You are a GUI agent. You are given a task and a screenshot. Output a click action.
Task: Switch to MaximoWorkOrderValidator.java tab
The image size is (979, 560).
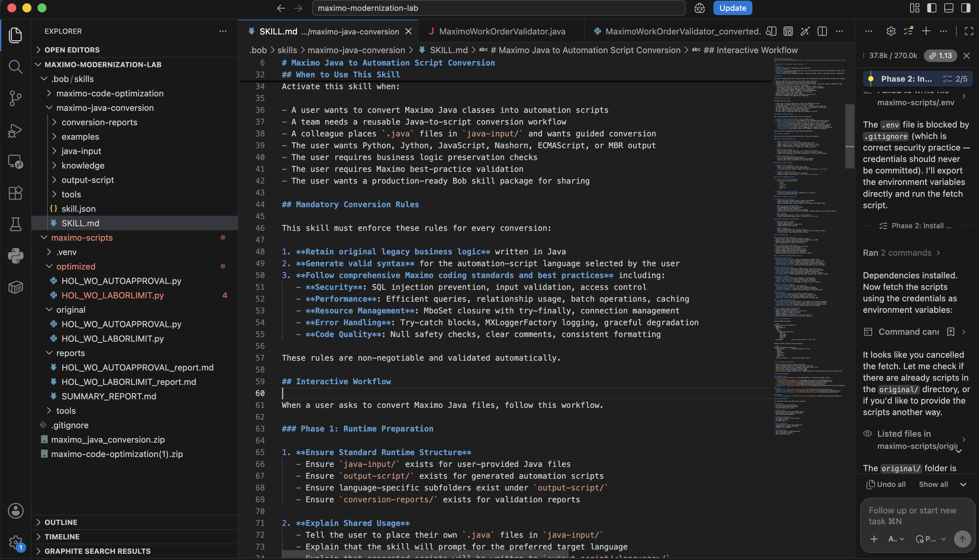coord(502,31)
